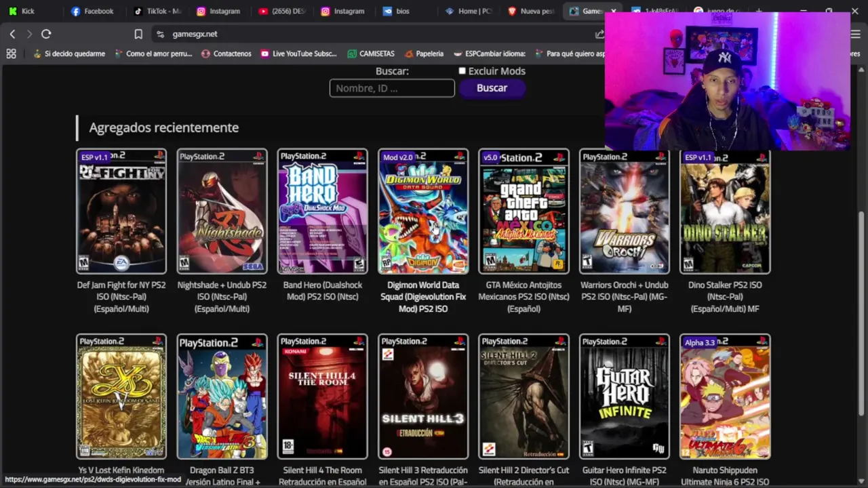This screenshot has width=868, height=488.
Task: Click the 'Def Jam Fight for NY PS2 ISO' title
Action: pyautogui.click(x=121, y=297)
